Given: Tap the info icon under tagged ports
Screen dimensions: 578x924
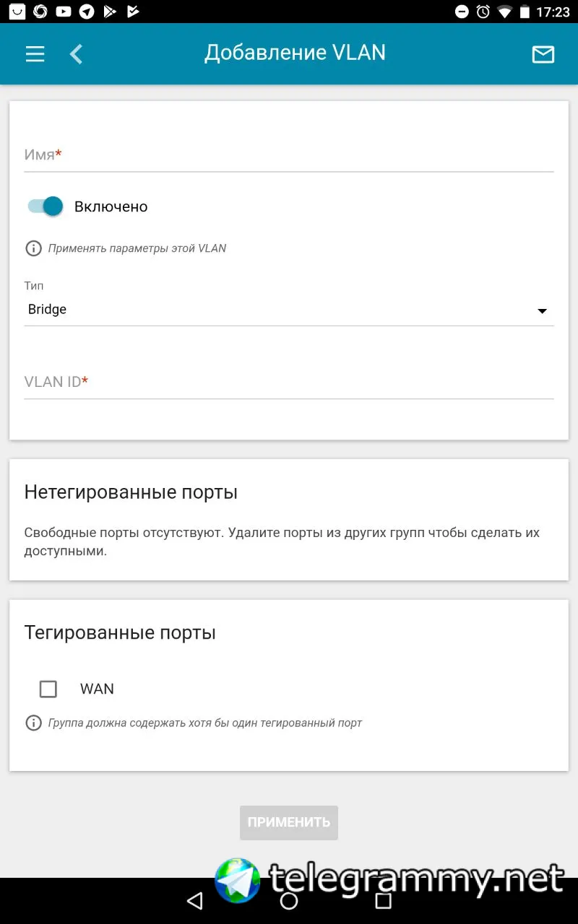Looking at the screenshot, I should click(33, 723).
